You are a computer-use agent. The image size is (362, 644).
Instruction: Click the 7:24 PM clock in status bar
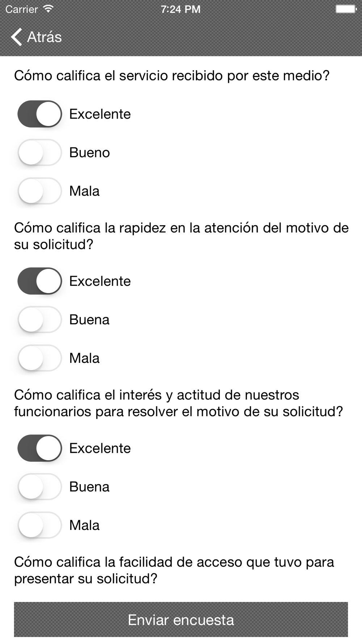pyautogui.click(x=181, y=9)
